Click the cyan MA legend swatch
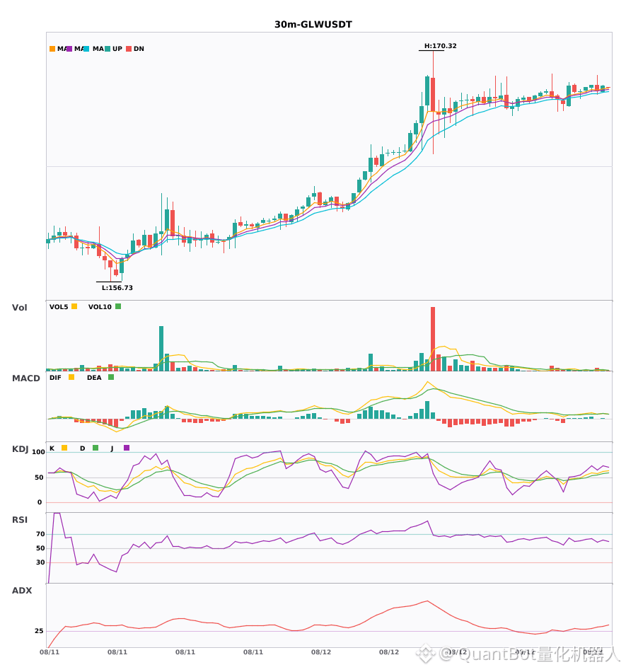The image size is (626, 672). point(86,49)
